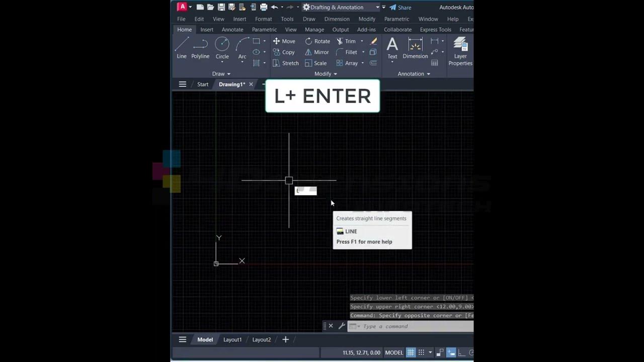Click the Explode tool icon

pos(373,52)
